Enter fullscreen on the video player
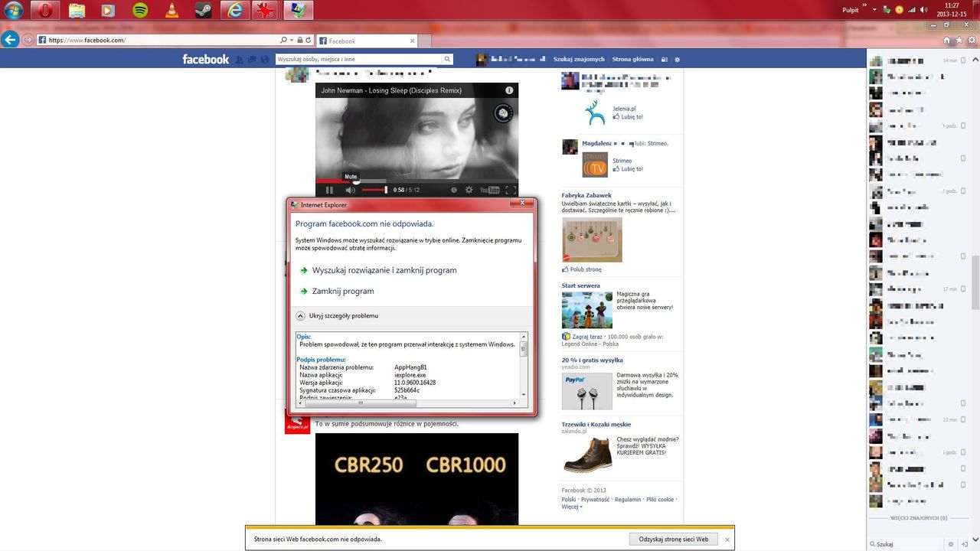The width and height of the screenshot is (980, 551). tap(511, 190)
